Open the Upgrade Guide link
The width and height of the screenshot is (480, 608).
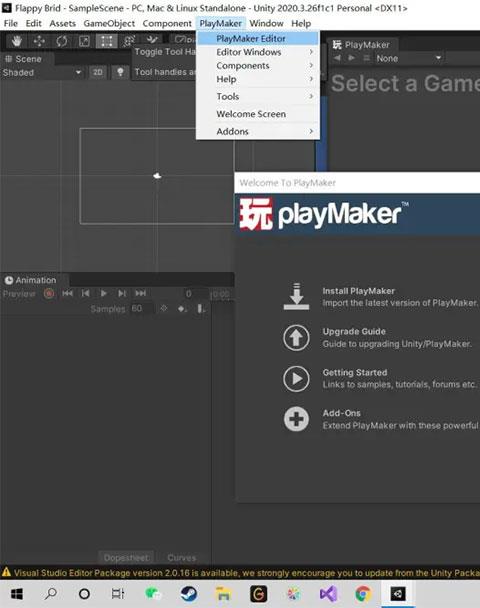(x=354, y=332)
